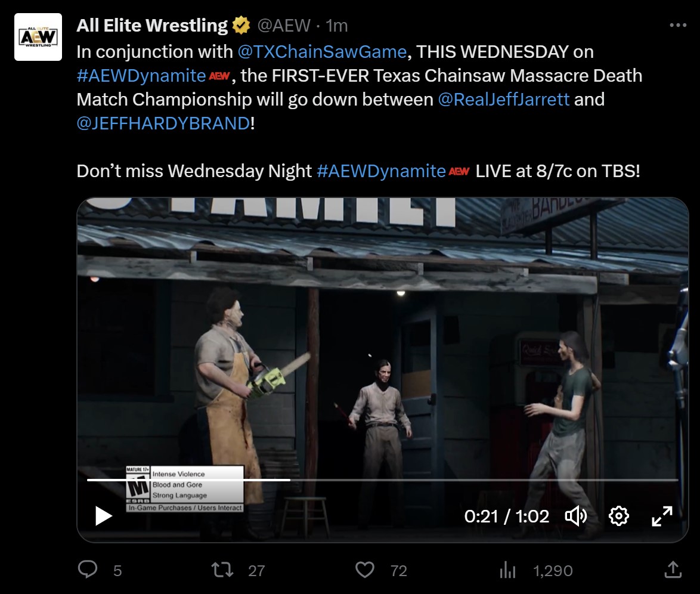Follow the @RealJeffJarrett mention
Viewport: 700px width, 594px height.
(504, 99)
